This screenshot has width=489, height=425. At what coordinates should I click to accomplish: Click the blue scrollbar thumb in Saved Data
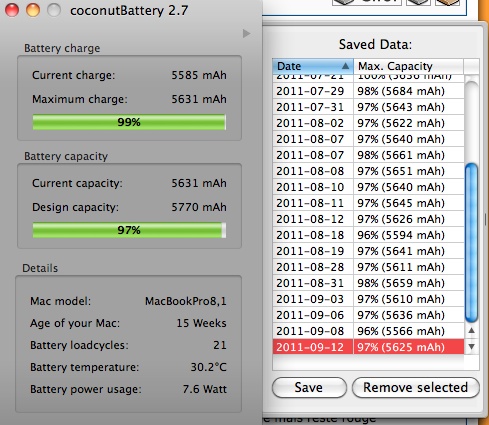(x=471, y=242)
